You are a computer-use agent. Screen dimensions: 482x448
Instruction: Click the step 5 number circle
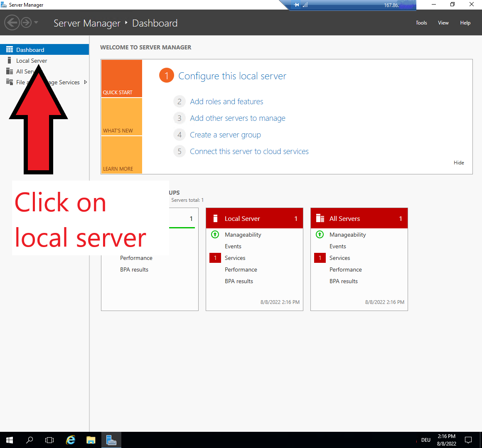point(180,152)
